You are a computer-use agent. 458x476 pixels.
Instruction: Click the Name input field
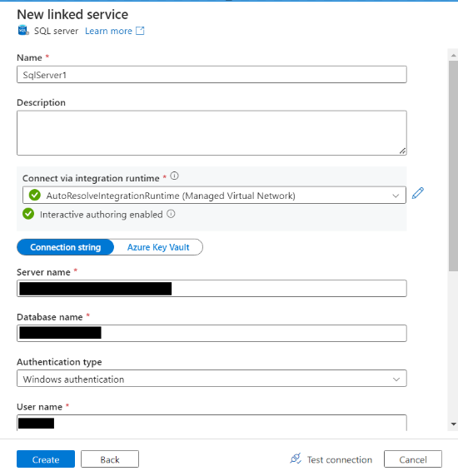coord(212,75)
